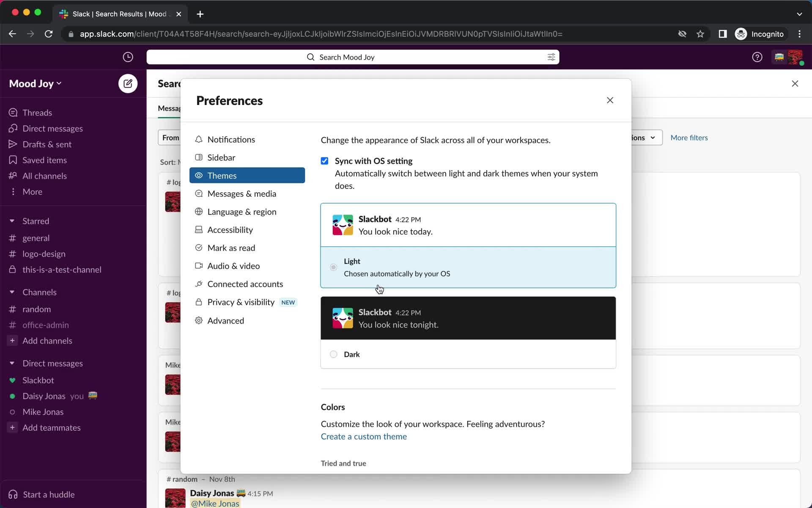Click Create a custom theme link

pyautogui.click(x=363, y=436)
